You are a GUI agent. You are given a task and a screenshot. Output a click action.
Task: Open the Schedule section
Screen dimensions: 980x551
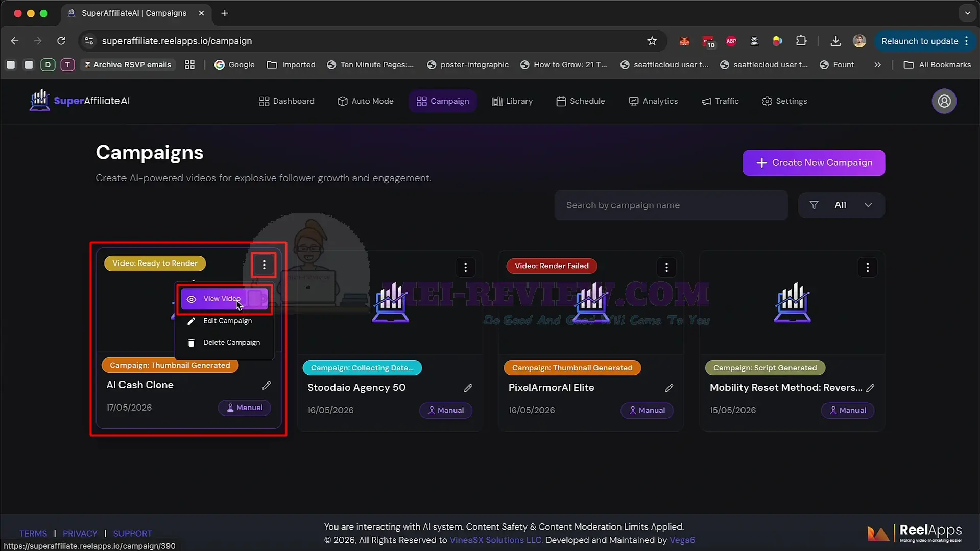point(580,101)
